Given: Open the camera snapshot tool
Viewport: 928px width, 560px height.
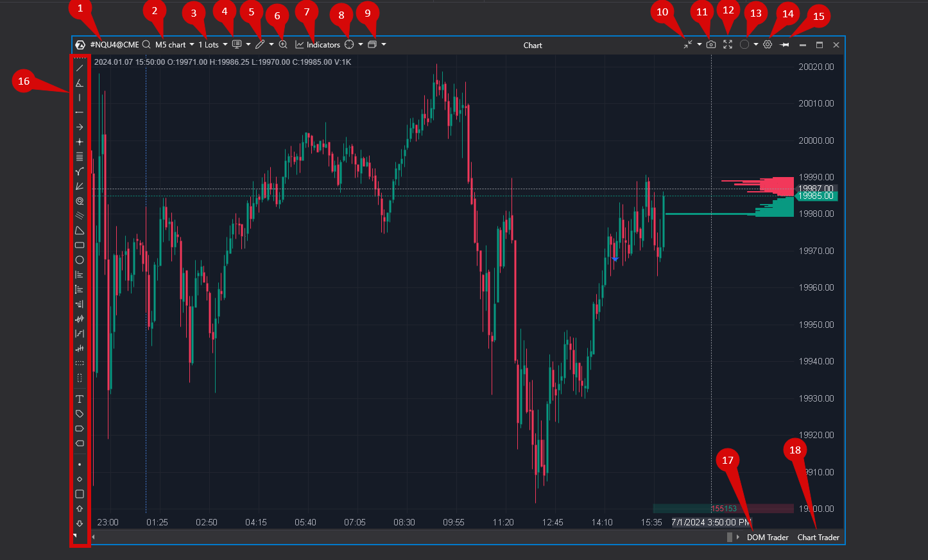Looking at the screenshot, I should pos(711,44).
